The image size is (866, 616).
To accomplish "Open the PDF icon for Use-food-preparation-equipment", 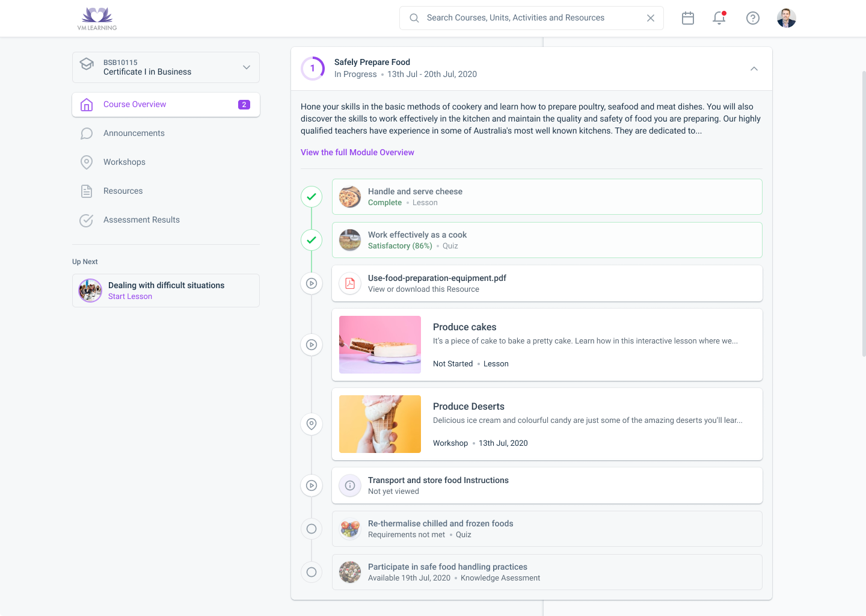I will (x=349, y=283).
